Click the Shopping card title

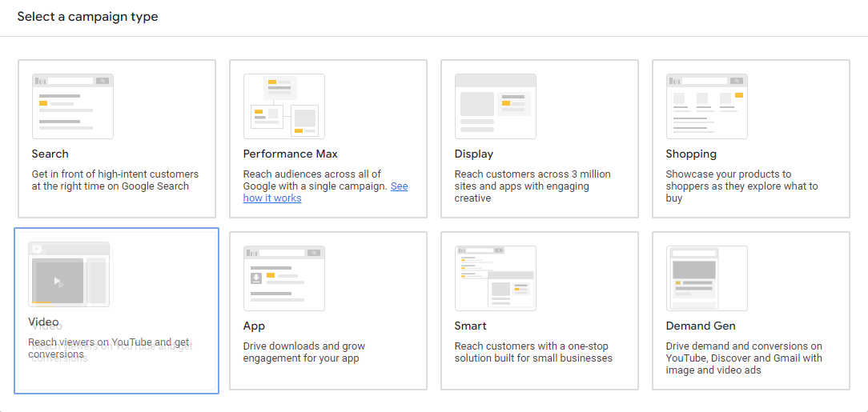(691, 154)
